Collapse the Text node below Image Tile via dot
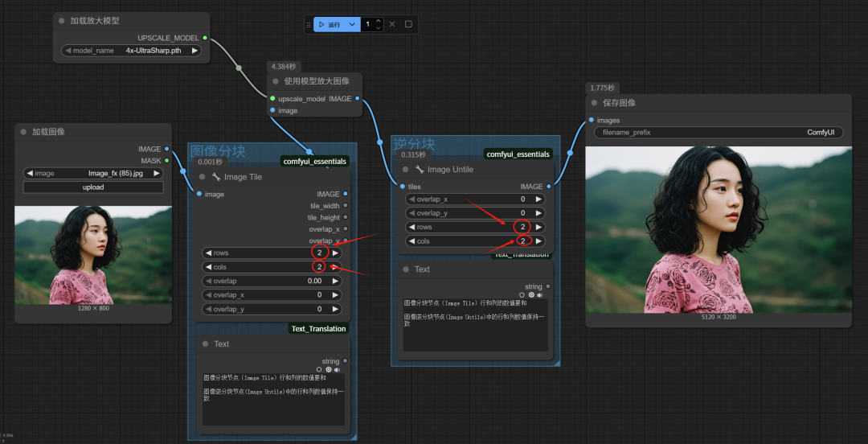Screen dimensions: 868x444 click(x=206, y=343)
